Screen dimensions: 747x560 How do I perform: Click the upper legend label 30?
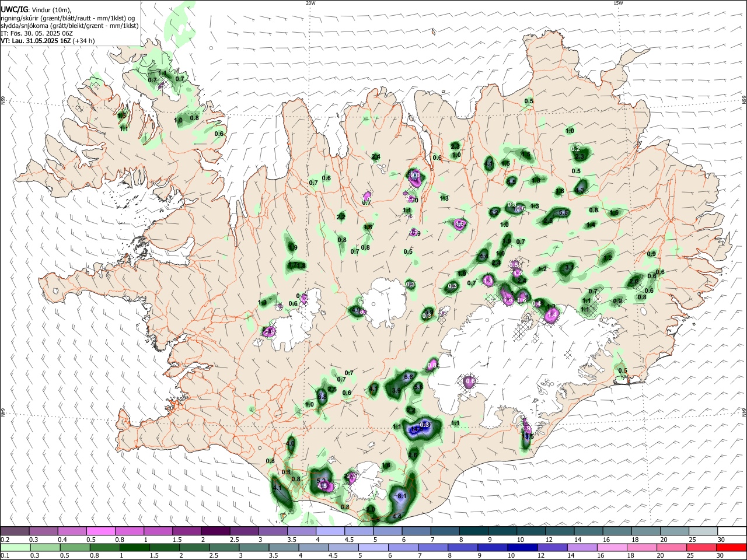pyautogui.click(x=721, y=540)
